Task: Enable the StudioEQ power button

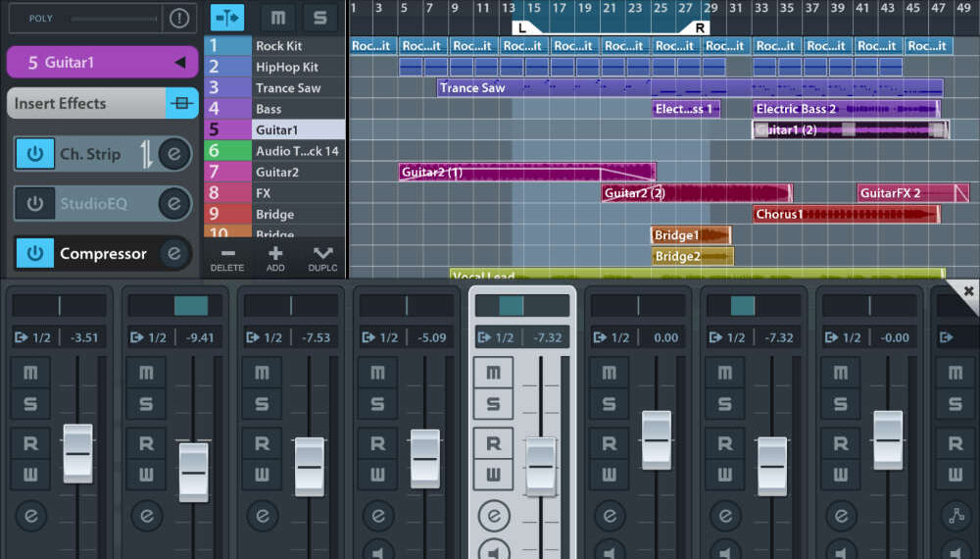Action: coord(35,204)
